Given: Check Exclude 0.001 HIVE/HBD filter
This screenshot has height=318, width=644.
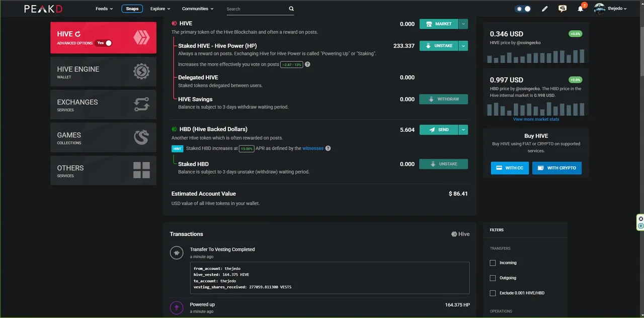Looking at the screenshot, I should click(x=493, y=293).
